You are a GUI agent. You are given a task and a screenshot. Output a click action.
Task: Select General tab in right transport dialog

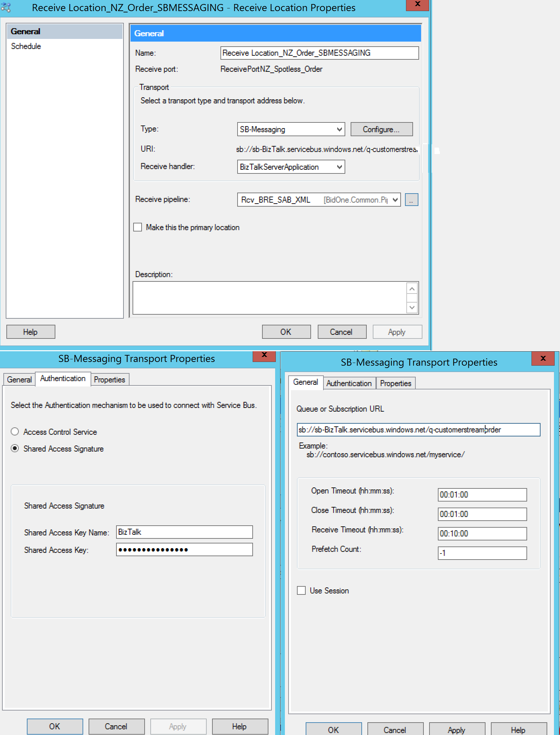pos(305,382)
